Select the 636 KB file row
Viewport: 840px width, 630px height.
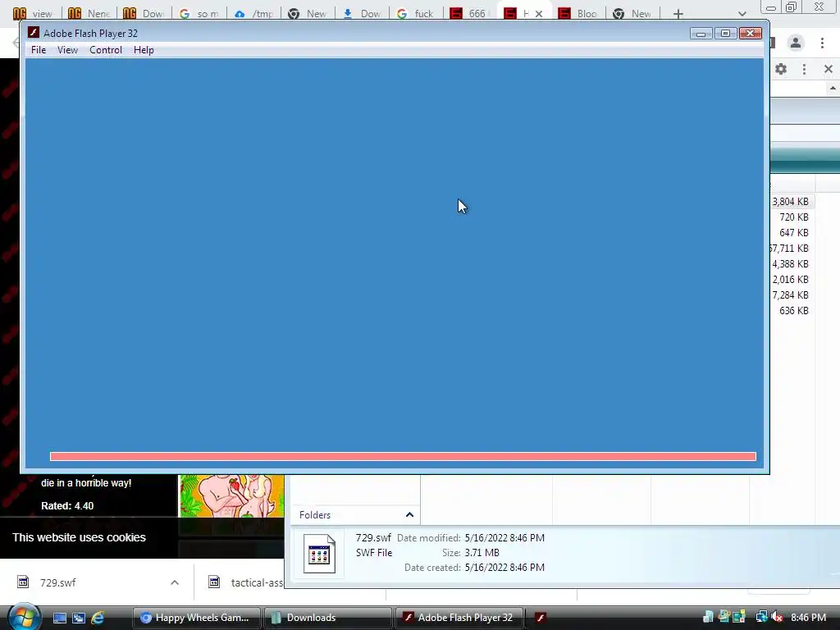[x=792, y=310]
